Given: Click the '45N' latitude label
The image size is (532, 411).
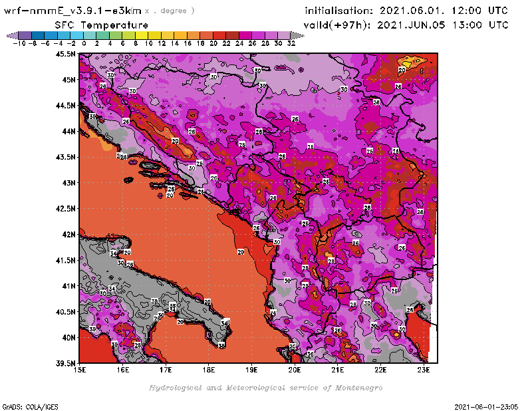Looking at the screenshot, I should (68, 80).
